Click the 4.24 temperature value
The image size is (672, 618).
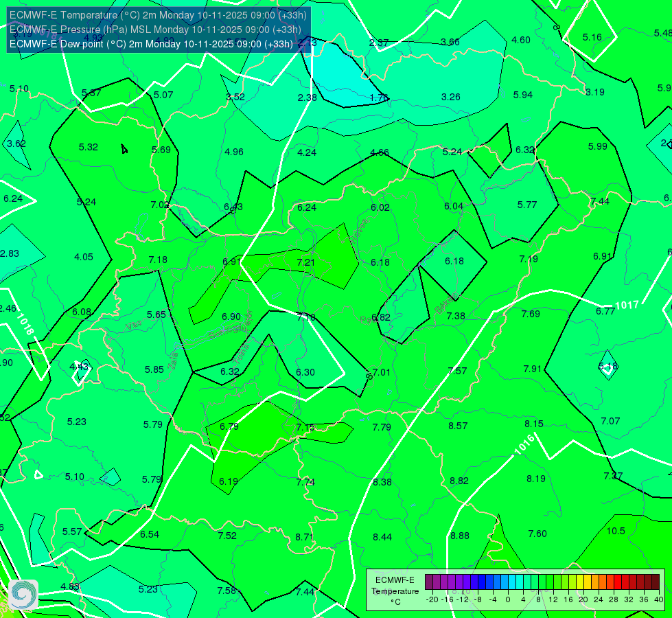[x=307, y=152]
